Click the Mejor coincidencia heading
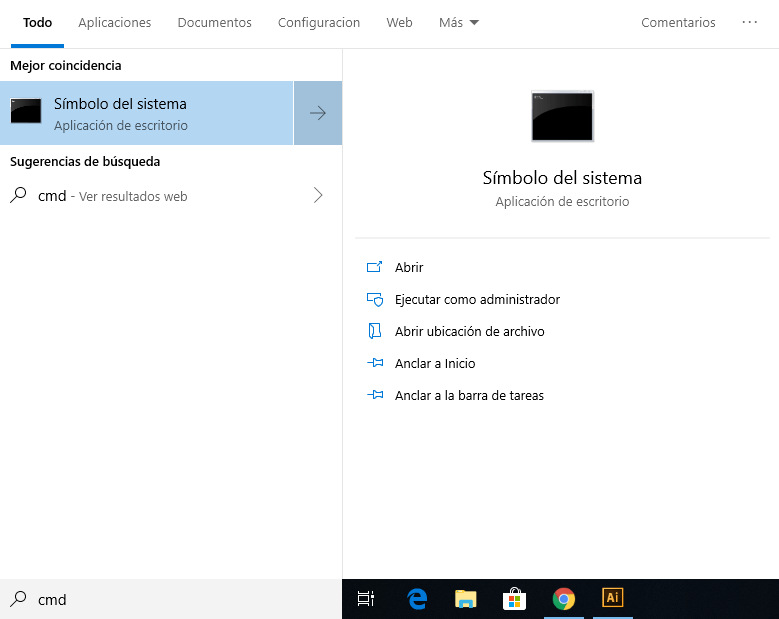779x619 pixels. (x=66, y=66)
